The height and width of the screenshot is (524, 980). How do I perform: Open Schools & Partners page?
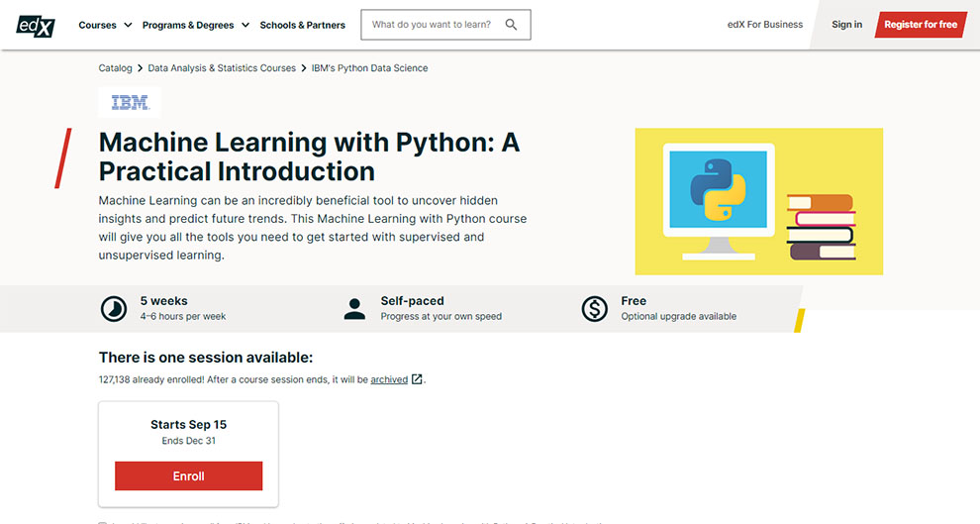coord(303,25)
